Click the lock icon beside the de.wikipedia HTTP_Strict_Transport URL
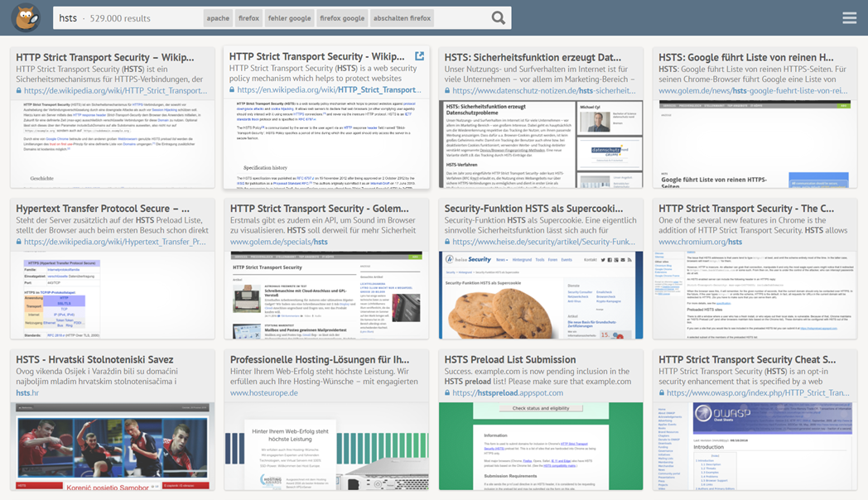Image resolution: width=868 pixels, height=500 pixels. (x=19, y=91)
